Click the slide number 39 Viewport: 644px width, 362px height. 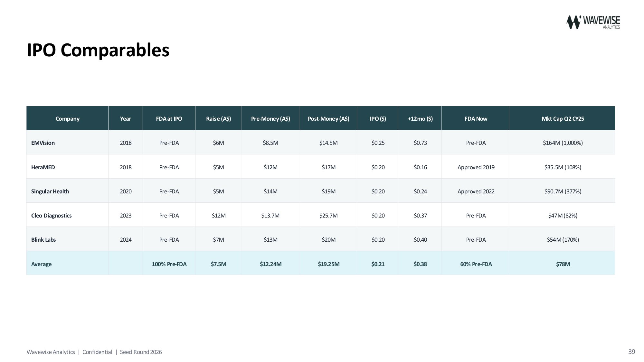point(632,352)
